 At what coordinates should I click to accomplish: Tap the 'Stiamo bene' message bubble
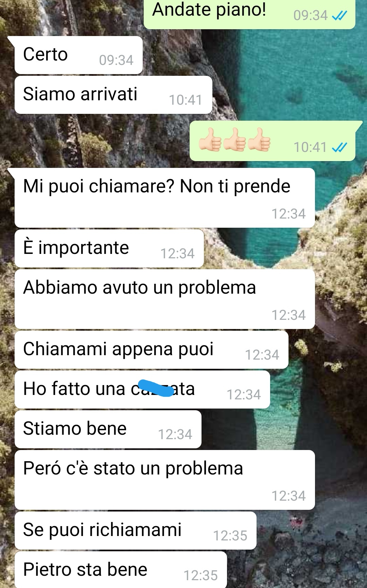coord(108,429)
